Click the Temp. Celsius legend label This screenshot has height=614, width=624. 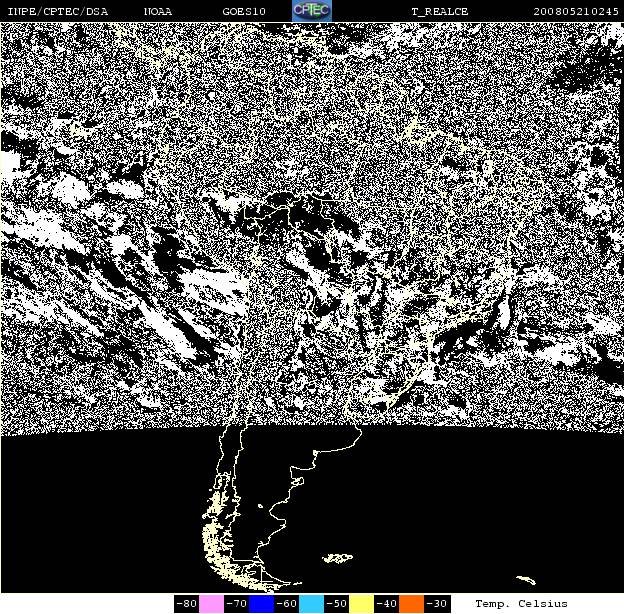pyautogui.click(x=521, y=604)
